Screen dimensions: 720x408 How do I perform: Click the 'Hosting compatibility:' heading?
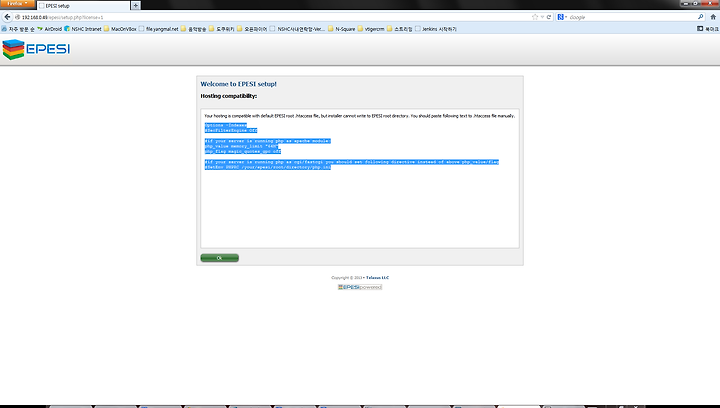tap(229, 96)
